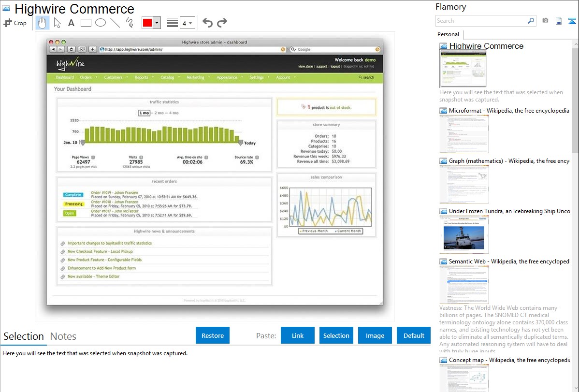Image resolution: width=579 pixels, height=392 pixels.
Task: Click the sidebar placeholder text under Highwire thumbnail
Action: tap(501, 96)
